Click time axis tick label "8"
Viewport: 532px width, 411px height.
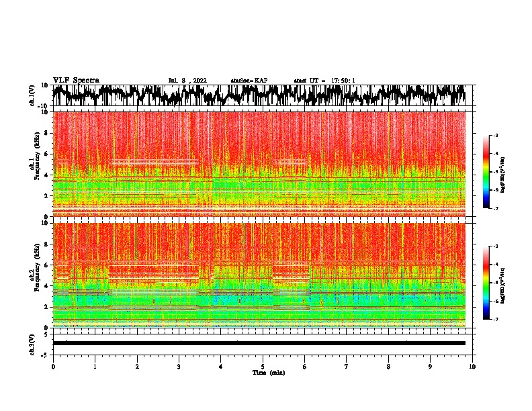388,367
